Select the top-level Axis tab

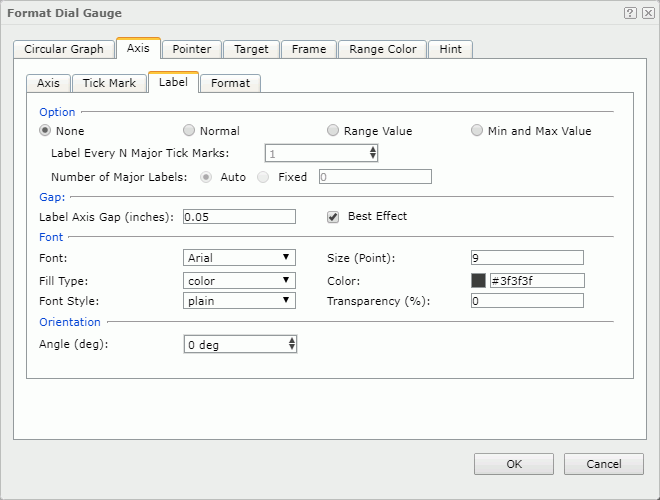point(138,48)
